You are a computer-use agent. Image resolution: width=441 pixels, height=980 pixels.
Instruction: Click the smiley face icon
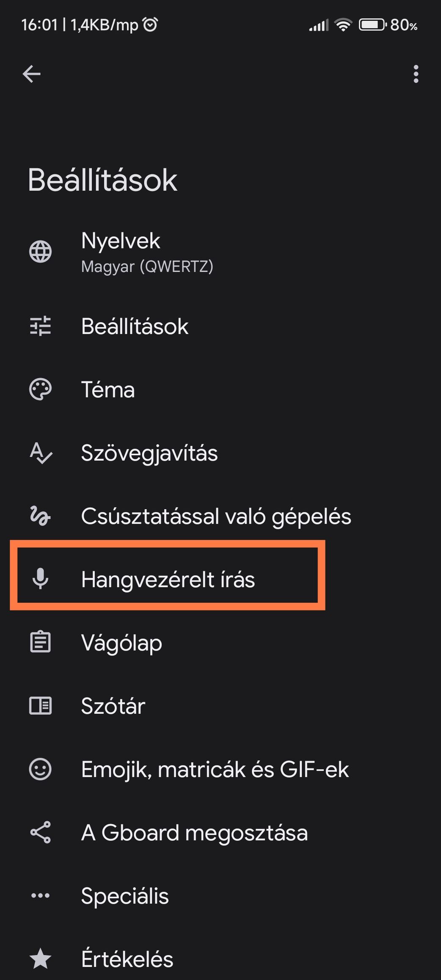(40, 769)
